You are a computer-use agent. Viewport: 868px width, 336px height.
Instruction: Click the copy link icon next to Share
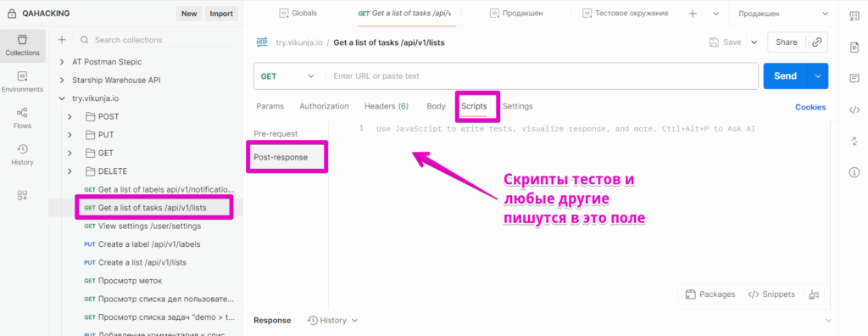tap(816, 42)
